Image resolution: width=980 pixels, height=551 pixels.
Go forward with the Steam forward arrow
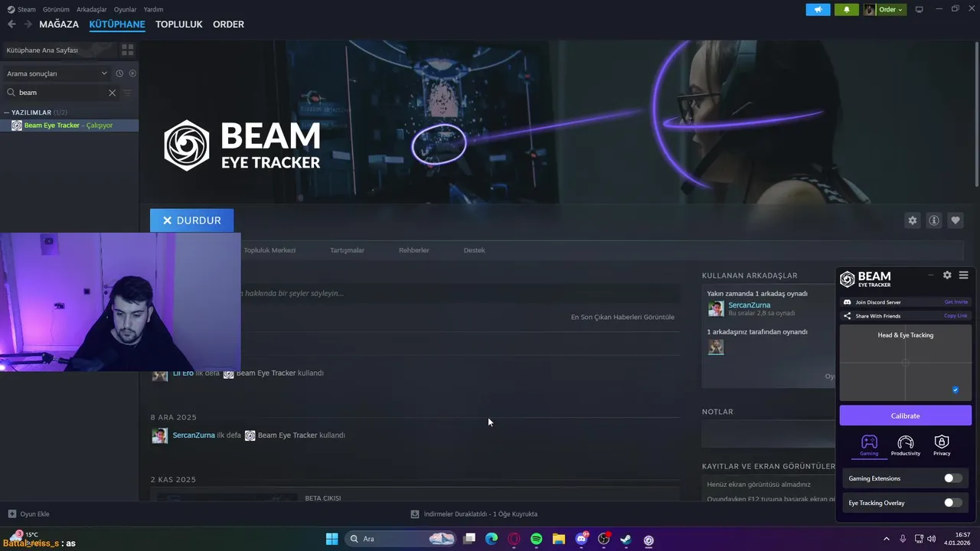pyautogui.click(x=28, y=24)
